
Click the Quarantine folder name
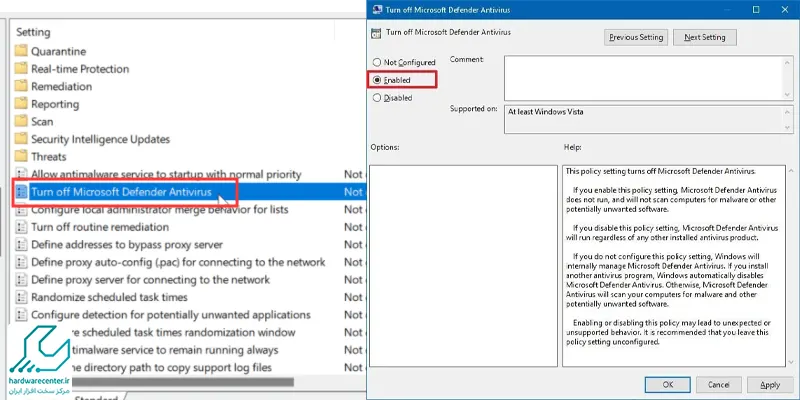59,51
